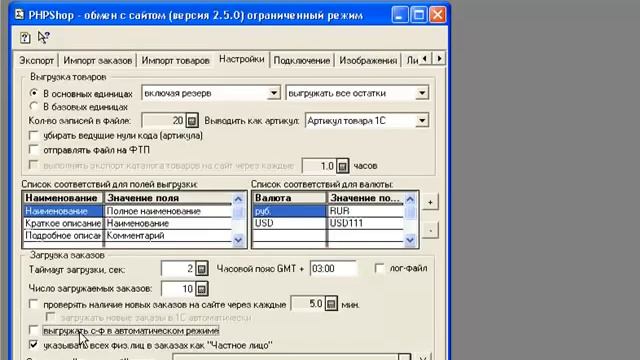The image size is (640, 360).
Task: Uncheck 'указывать всех физ.лиц' as Частное лицо checkbox
Action: coord(34,345)
